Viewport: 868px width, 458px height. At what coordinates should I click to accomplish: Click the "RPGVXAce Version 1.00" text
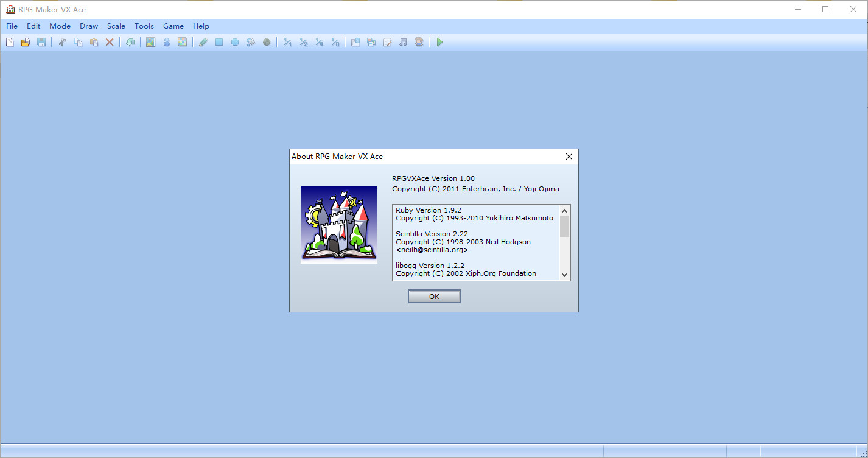(x=433, y=178)
